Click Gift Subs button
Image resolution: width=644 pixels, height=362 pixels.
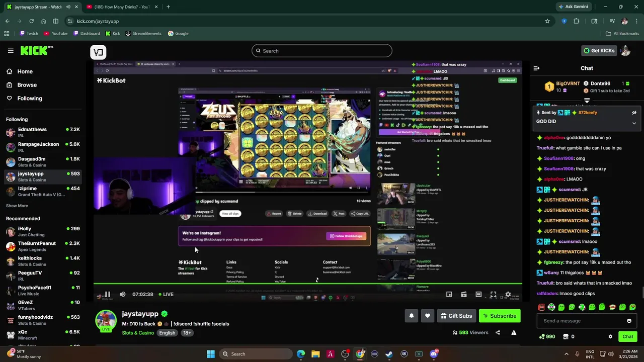[x=456, y=316]
